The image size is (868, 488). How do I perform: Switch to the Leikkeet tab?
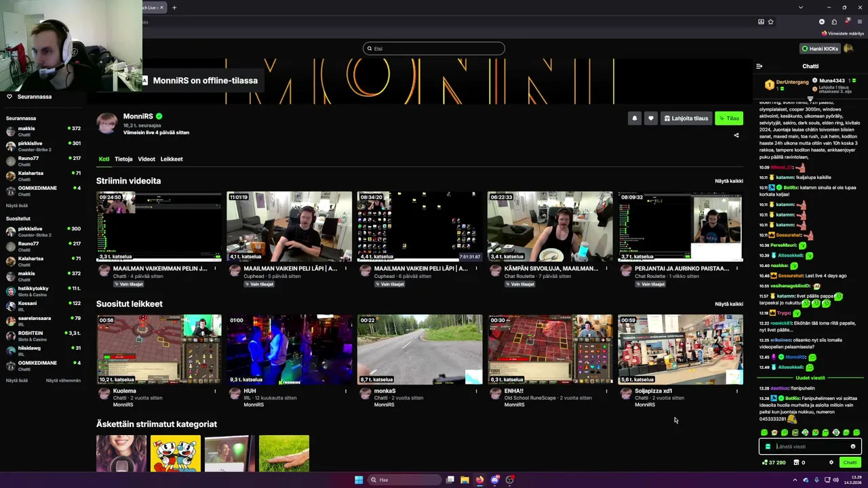click(x=172, y=159)
